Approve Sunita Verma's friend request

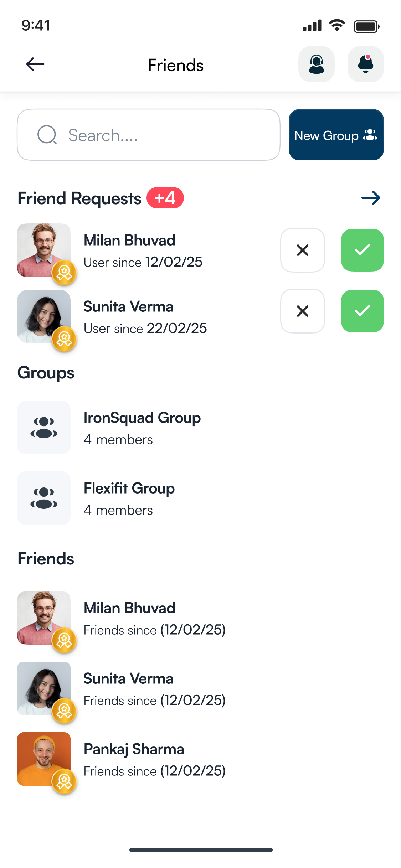(x=362, y=311)
